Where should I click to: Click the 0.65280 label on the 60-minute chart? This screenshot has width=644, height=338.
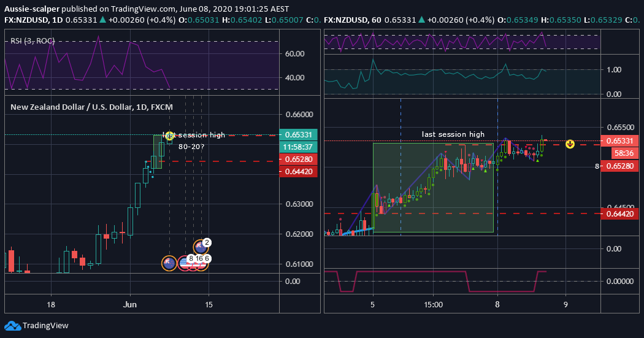(x=619, y=166)
